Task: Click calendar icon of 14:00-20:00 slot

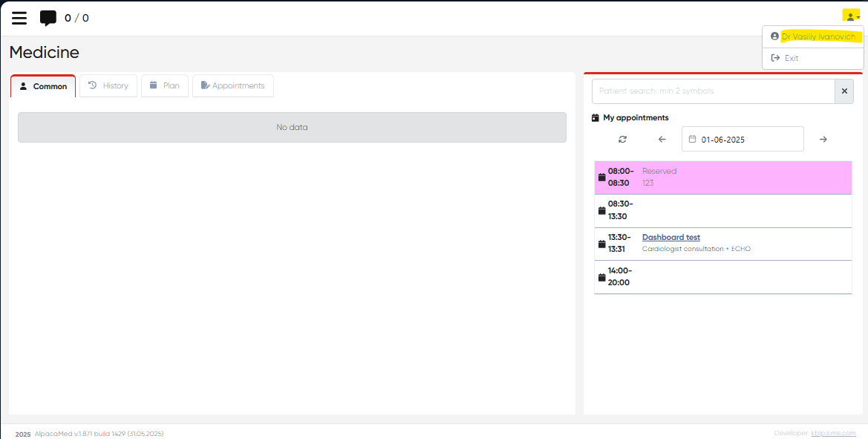Action: coord(601,277)
